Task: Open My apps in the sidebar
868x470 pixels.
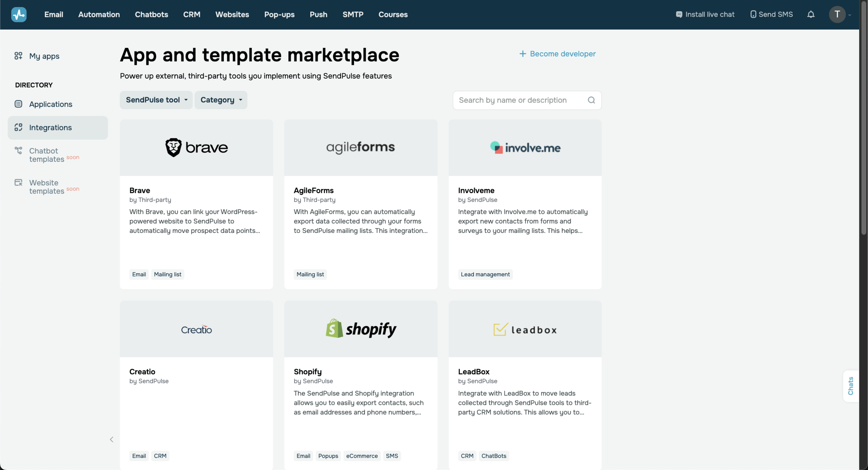Action: point(44,56)
